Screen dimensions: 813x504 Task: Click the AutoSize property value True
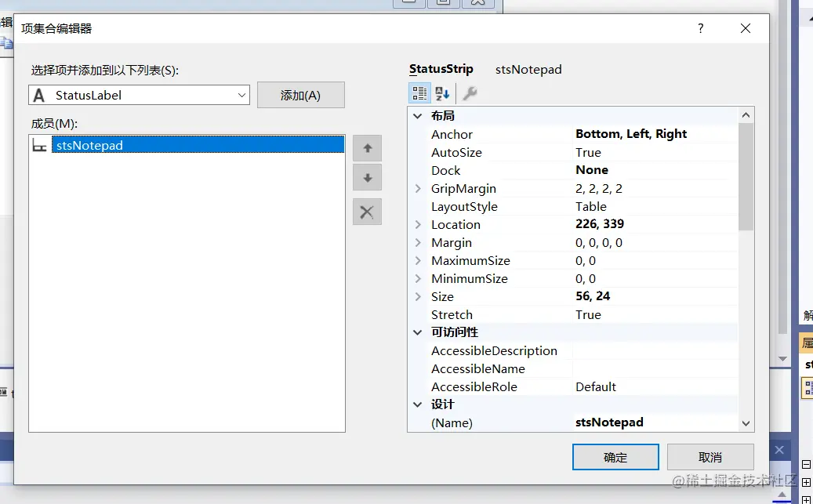(588, 152)
